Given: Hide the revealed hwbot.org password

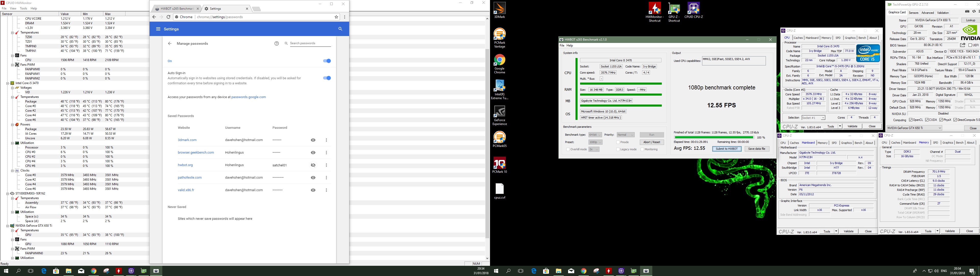Looking at the screenshot, I should click(x=313, y=165).
